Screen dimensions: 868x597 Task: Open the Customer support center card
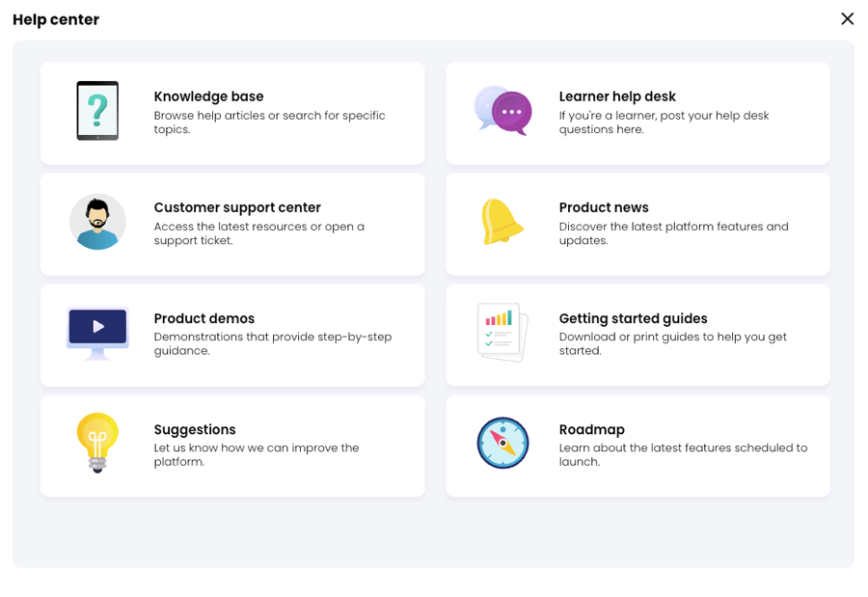tap(231, 224)
